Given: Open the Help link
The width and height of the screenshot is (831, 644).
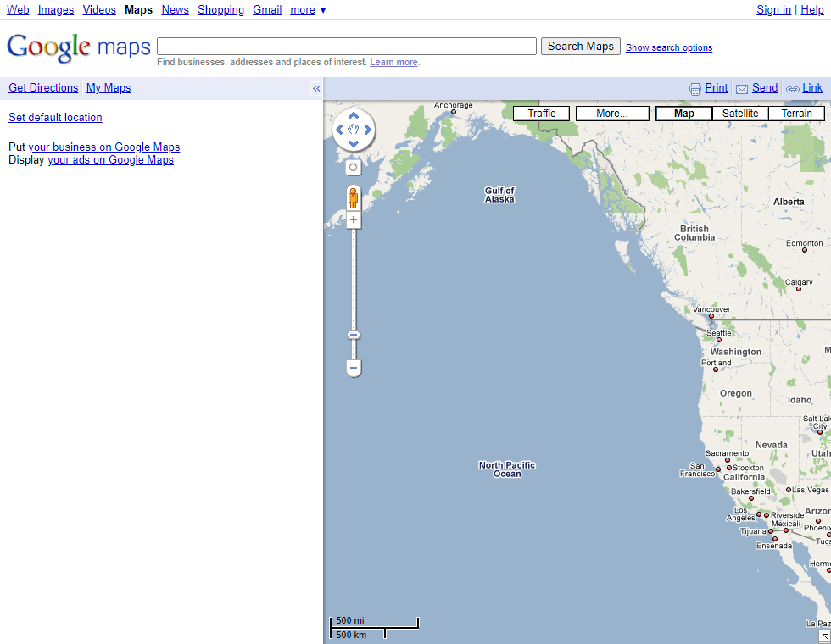Looking at the screenshot, I should coord(812,10).
